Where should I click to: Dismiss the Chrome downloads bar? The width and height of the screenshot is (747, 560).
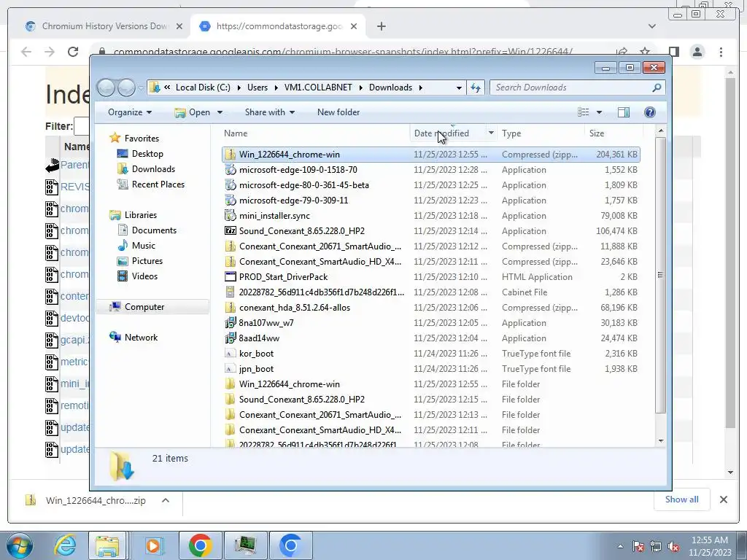point(723,499)
